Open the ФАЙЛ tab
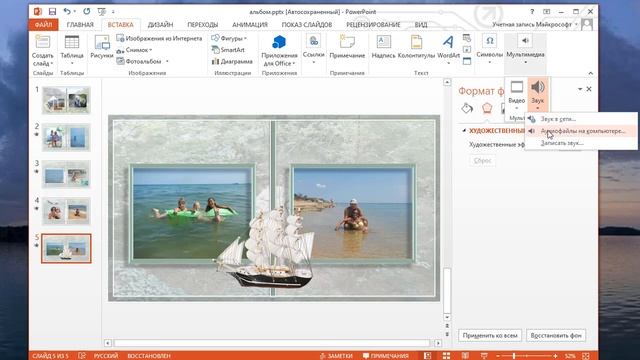Image resolution: width=640 pixels, height=360 pixels. click(43, 24)
